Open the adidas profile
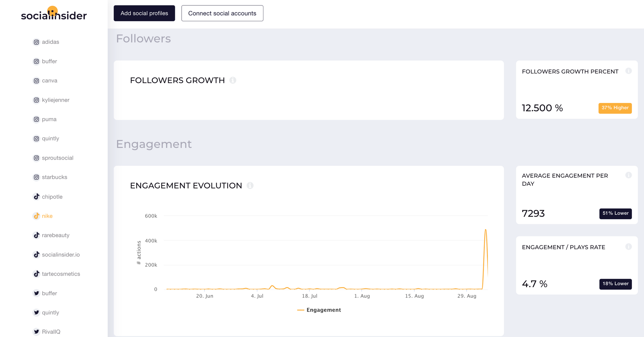The height and width of the screenshot is (337, 644). coord(51,42)
